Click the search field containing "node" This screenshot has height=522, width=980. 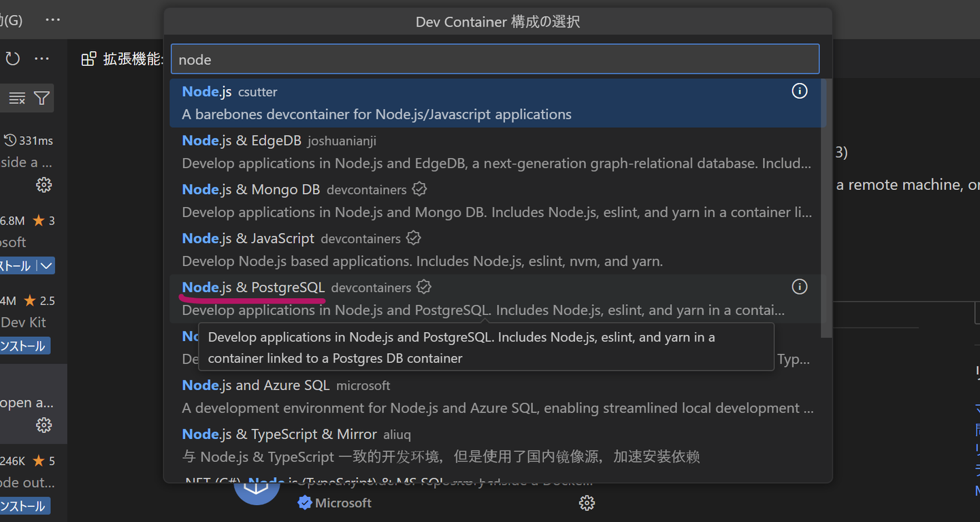click(495, 60)
